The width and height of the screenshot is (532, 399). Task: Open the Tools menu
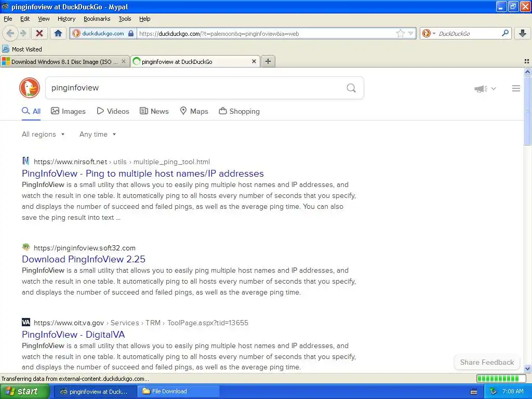point(125,19)
